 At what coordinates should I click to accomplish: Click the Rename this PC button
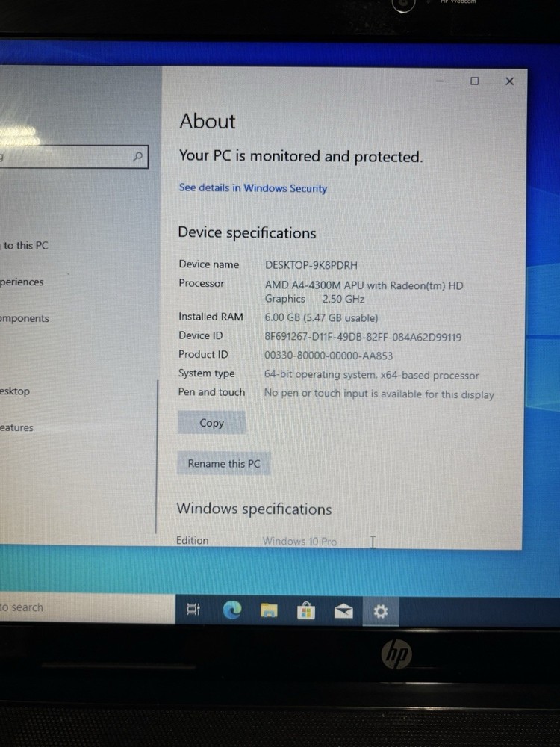pyautogui.click(x=224, y=464)
